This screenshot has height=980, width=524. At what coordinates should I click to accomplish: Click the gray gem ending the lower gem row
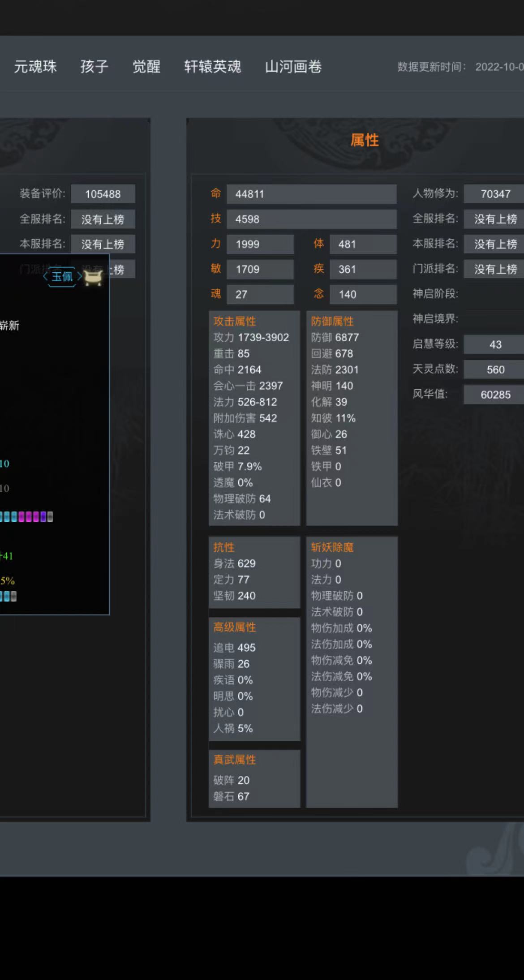point(13,596)
